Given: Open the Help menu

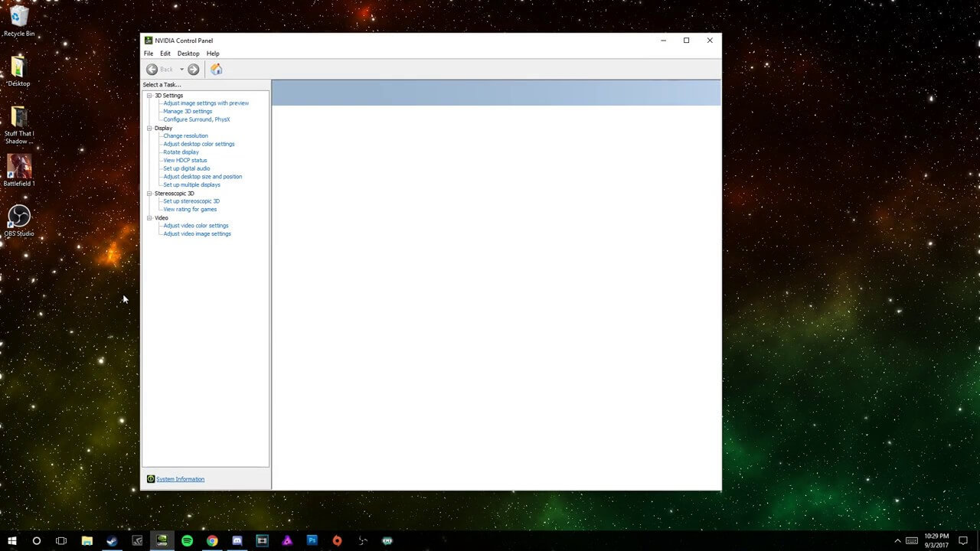Looking at the screenshot, I should (x=213, y=54).
